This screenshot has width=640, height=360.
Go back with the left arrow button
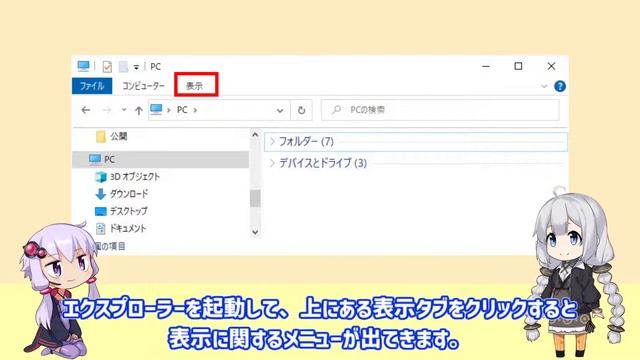[x=86, y=110]
